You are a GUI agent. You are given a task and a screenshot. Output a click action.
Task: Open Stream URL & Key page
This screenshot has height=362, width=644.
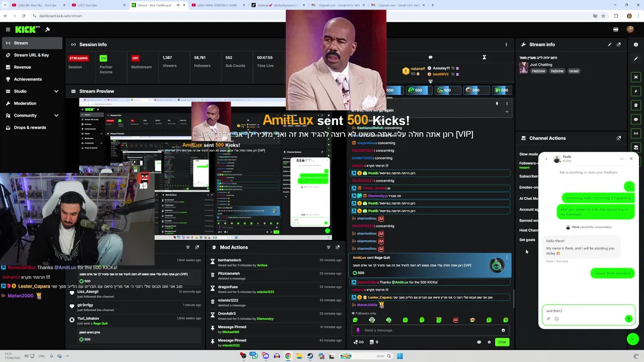[31, 55]
